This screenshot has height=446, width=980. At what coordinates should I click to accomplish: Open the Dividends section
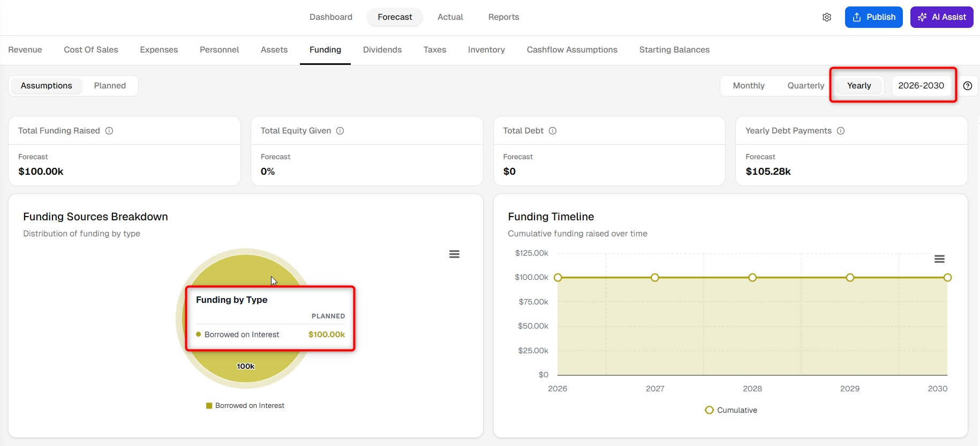(382, 50)
